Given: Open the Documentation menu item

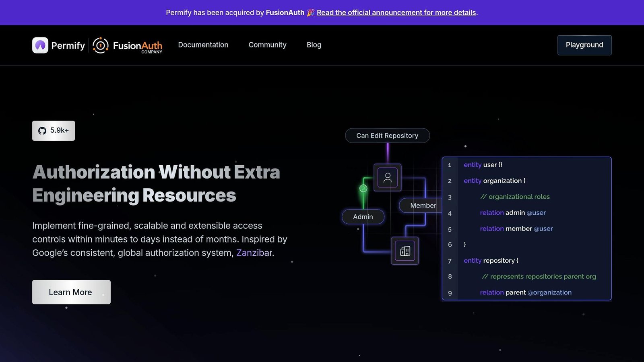Looking at the screenshot, I should [x=203, y=45].
